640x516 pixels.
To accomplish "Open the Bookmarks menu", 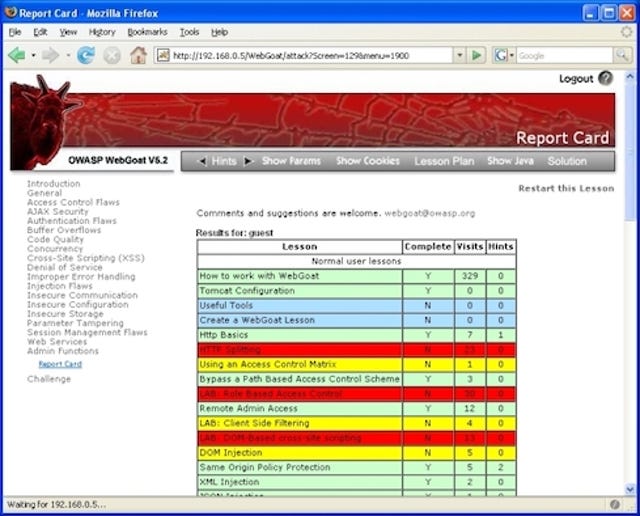I will tap(147, 32).
